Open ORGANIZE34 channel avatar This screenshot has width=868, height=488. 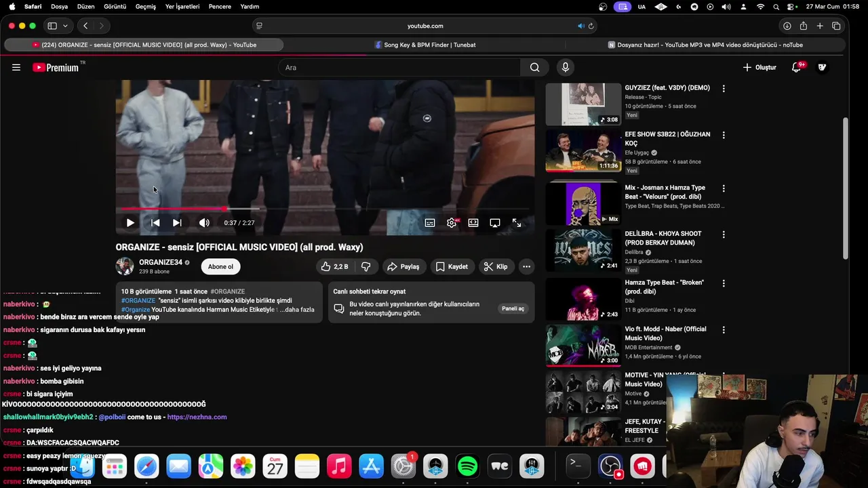pos(125,266)
